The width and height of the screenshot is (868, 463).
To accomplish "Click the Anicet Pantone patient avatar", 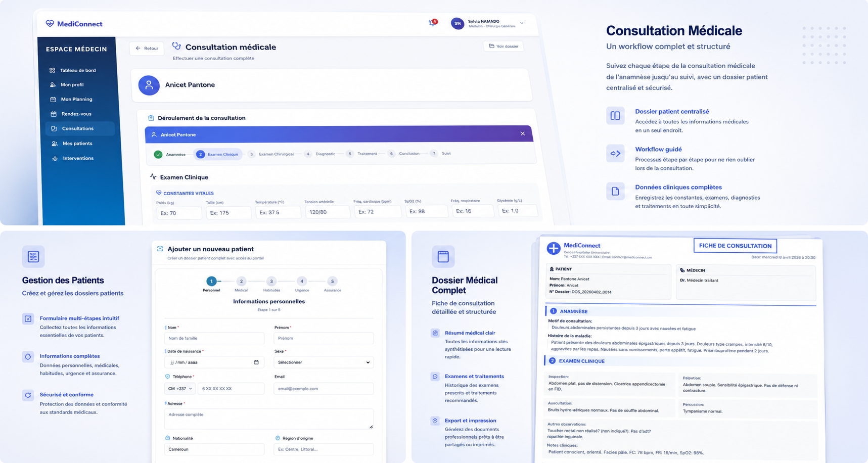I will tap(149, 85).
